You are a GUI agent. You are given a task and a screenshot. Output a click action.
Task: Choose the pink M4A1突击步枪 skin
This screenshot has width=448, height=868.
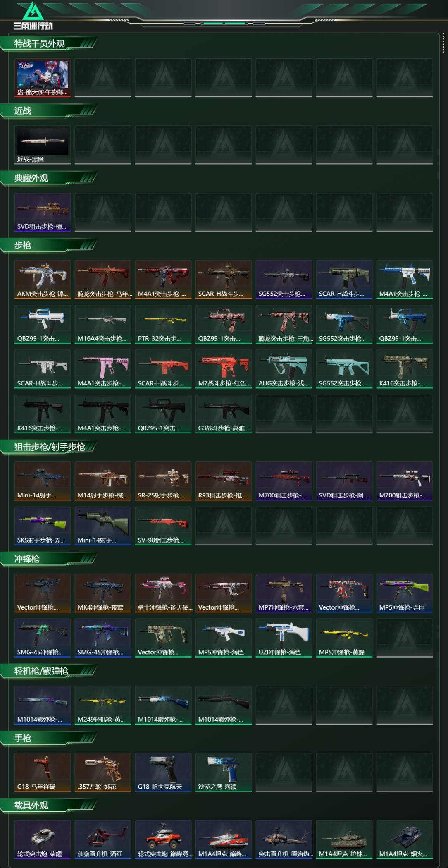(103, 369)
